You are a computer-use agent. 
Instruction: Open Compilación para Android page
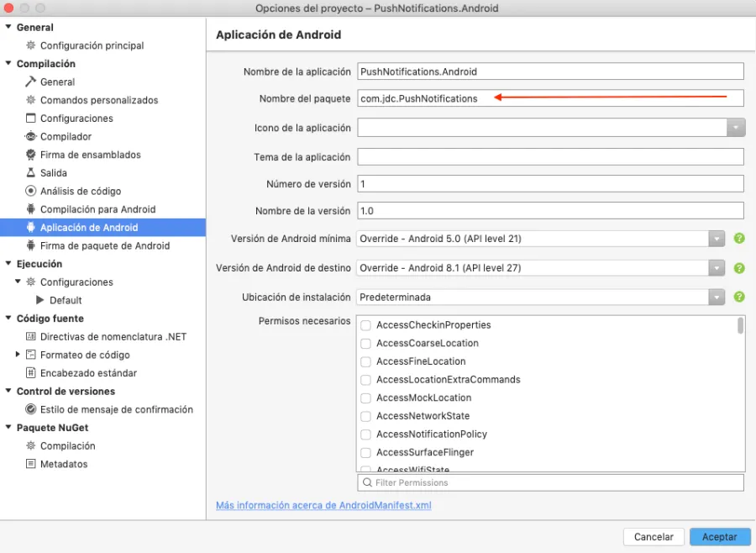tap(97, 209)
